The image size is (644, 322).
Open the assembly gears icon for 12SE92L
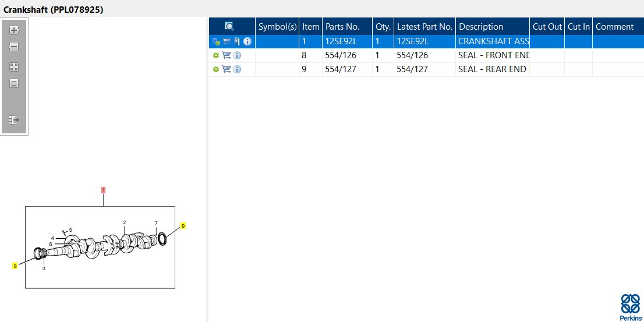[216, 41]
